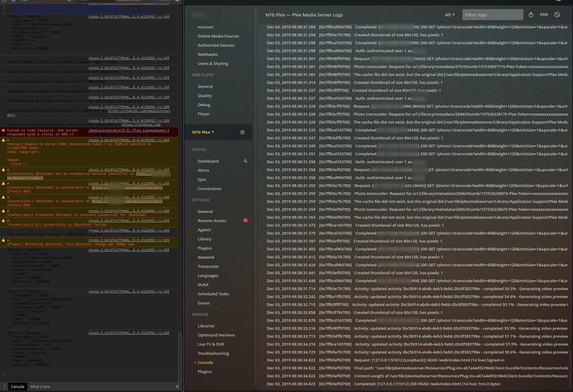
Task: Open Conversions page
Action: (209, 188)
